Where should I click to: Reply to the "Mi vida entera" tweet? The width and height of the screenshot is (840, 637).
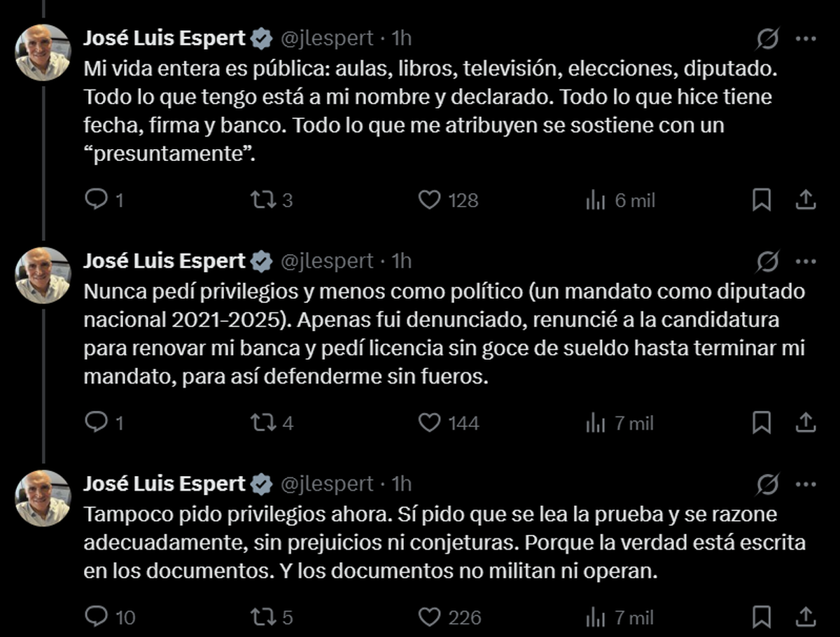[x=95, y=200]
